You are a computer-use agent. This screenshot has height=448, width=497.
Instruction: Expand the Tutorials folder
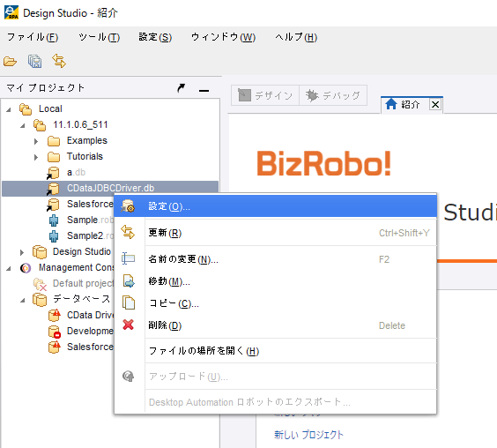click(x=36, y=157)
